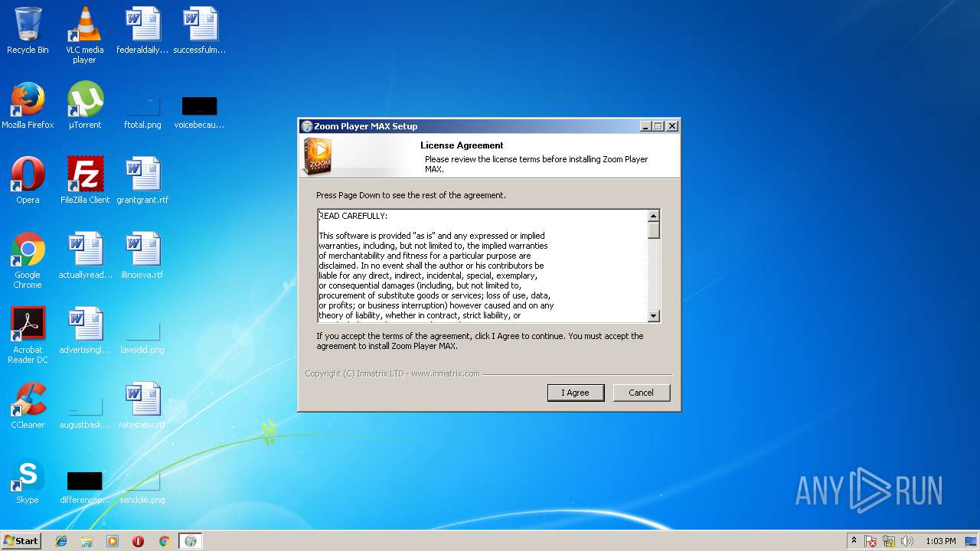Select the ftotal.png file icon

[142, 111]
